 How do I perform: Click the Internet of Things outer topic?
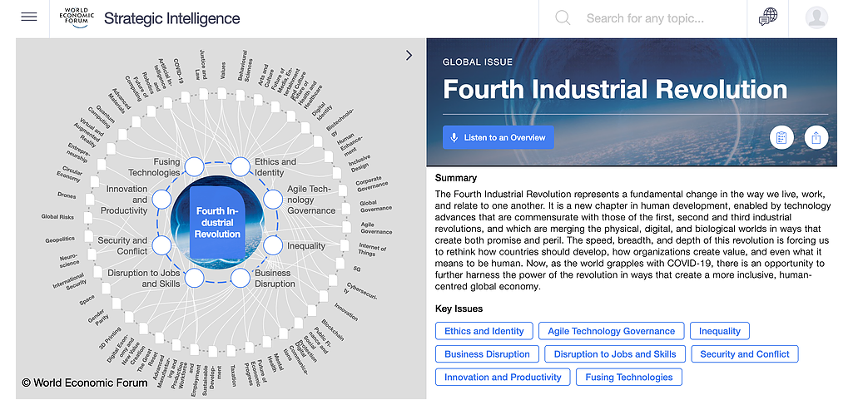click(x=372, y=249)
